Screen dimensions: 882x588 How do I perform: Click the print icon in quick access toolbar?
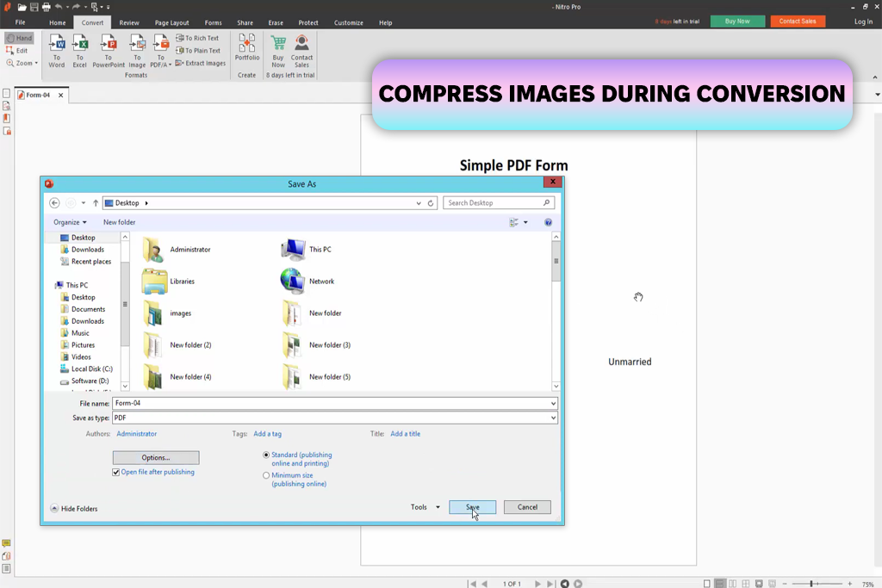[x=47, y=7]
